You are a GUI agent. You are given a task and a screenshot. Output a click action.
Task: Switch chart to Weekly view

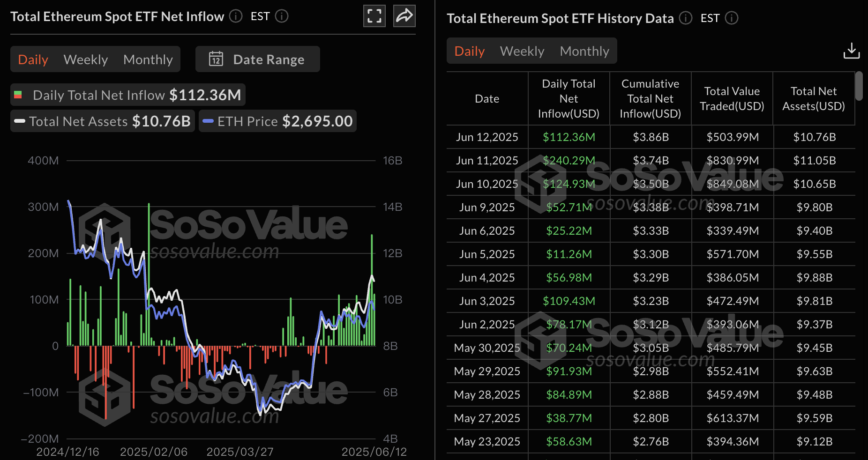(86, 59)
